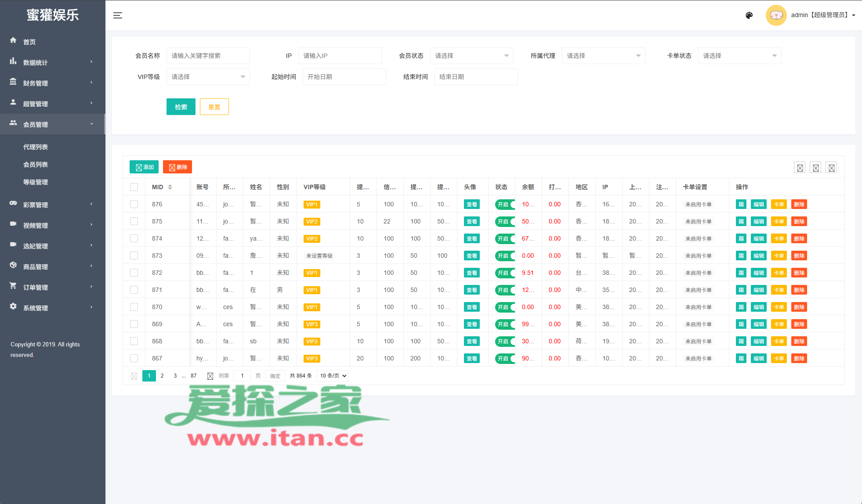This screenshot has height=504, width=862.
Task: Click the hamburger menu collapse icon
Action: coord(117,15)
